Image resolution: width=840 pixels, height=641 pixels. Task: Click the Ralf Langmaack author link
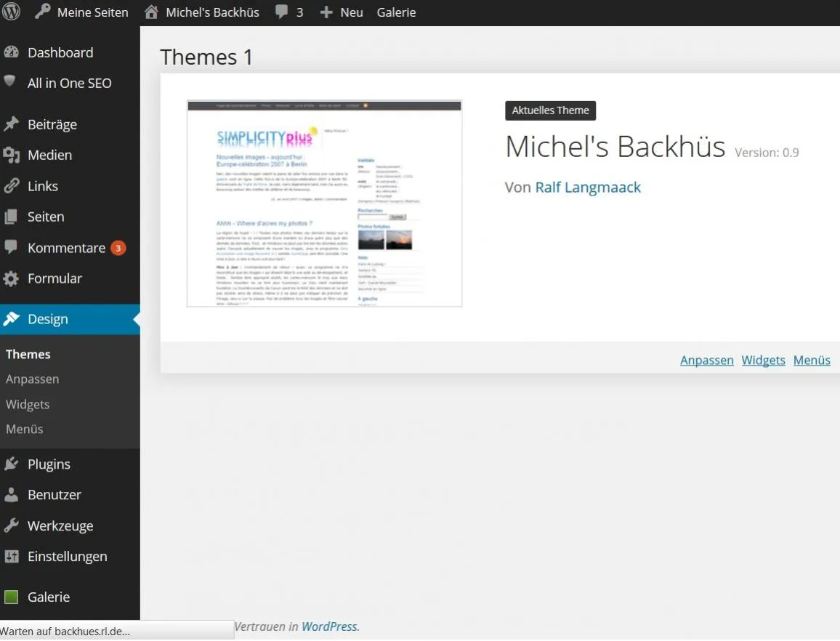point(588,188)
